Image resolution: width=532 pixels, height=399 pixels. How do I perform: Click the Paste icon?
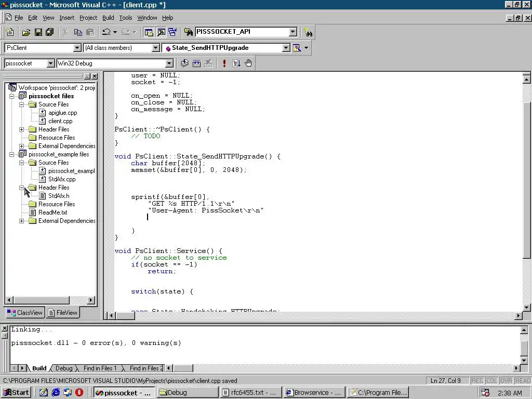90,32
